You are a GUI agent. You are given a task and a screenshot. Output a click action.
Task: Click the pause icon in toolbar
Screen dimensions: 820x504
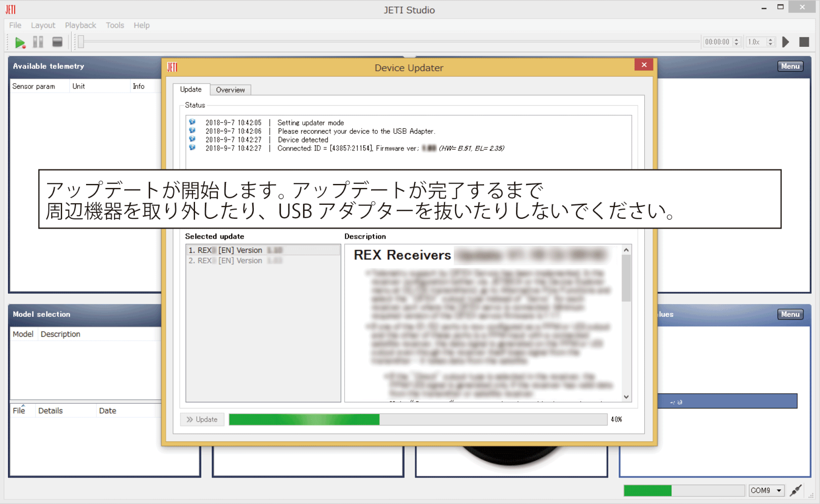click(x=38, y=42)
